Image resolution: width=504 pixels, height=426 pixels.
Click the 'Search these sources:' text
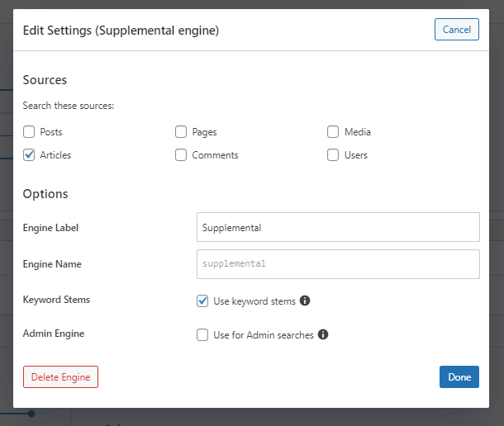click(x=69, y=106)
